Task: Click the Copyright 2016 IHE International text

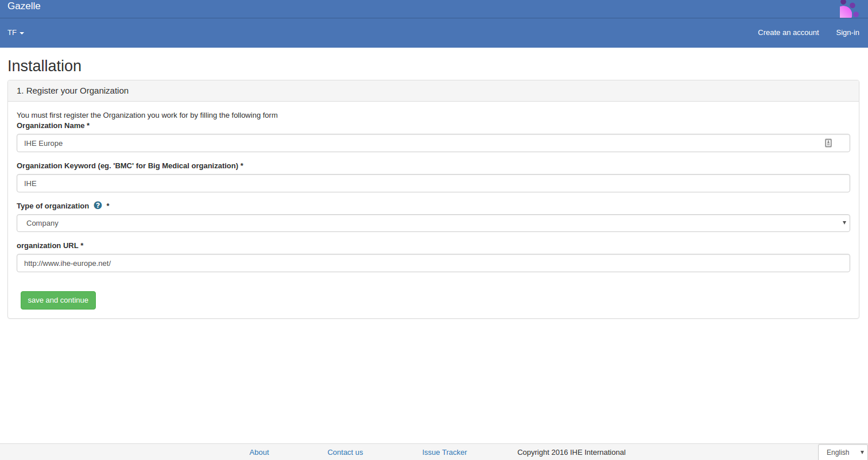Action: click(x=571, y=452)
